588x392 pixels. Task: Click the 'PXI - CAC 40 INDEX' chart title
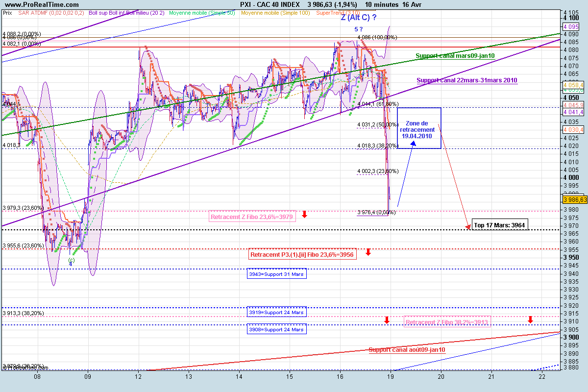pyautogui.click(x=270, y=4)
